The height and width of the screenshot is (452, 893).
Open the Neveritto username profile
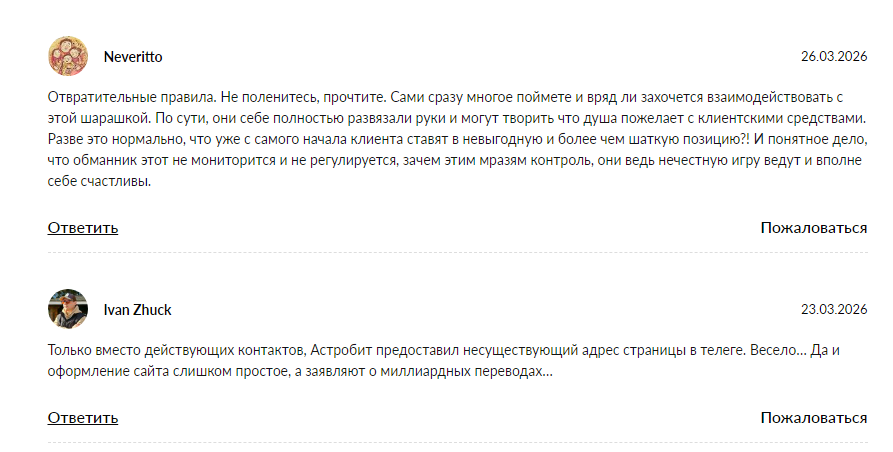click(133, 57)
